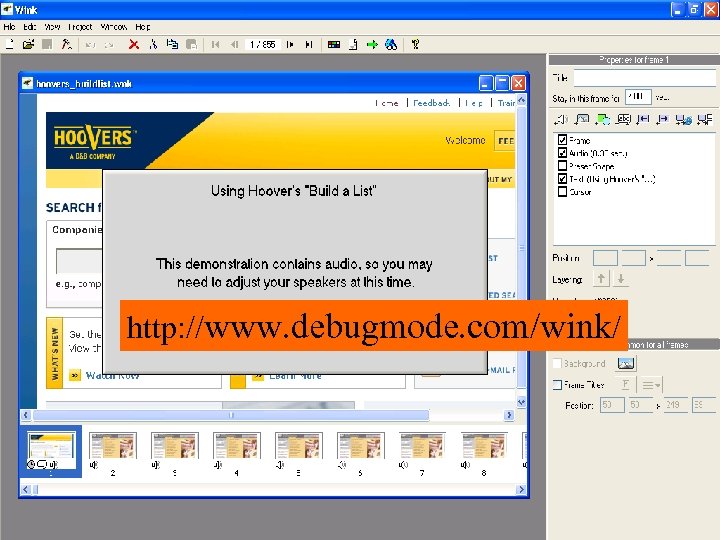
Task: Click the export settings document icon
Action: (353, 44)
